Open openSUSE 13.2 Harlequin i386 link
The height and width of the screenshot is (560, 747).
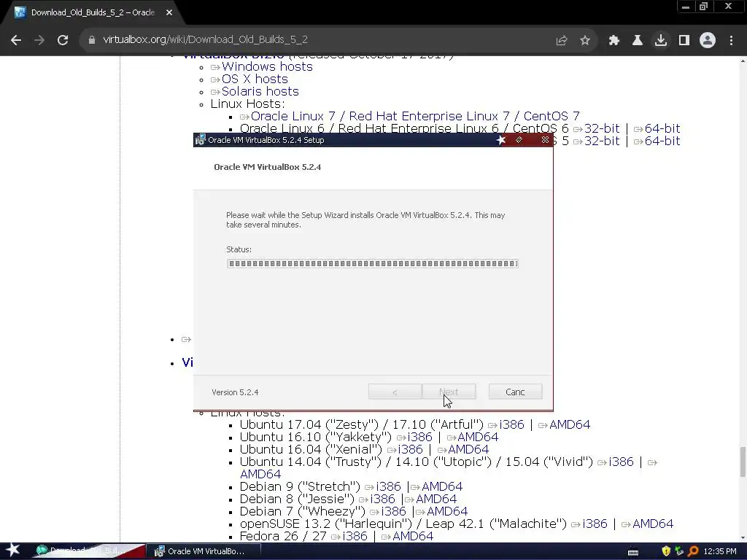595,524
